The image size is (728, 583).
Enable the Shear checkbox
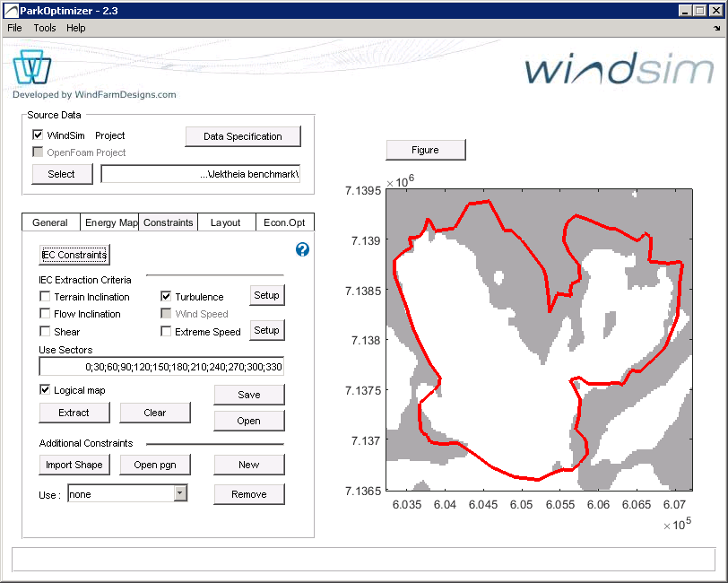click(x=45, y=331)
